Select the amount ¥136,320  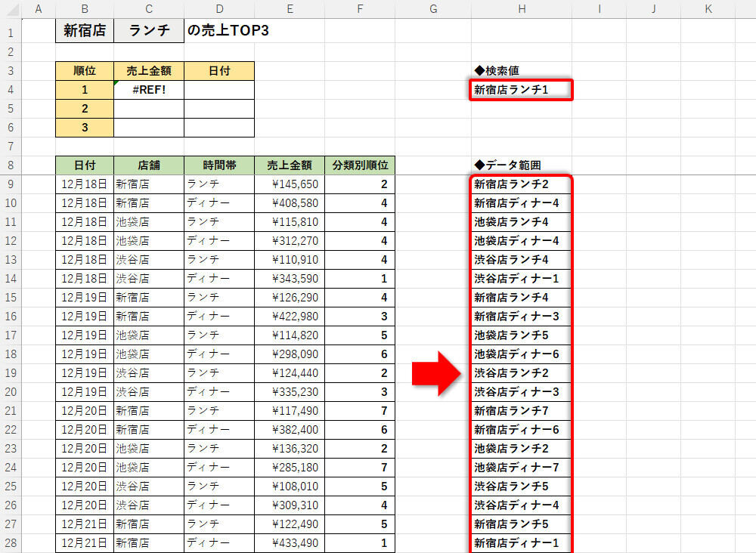[290, 449]
